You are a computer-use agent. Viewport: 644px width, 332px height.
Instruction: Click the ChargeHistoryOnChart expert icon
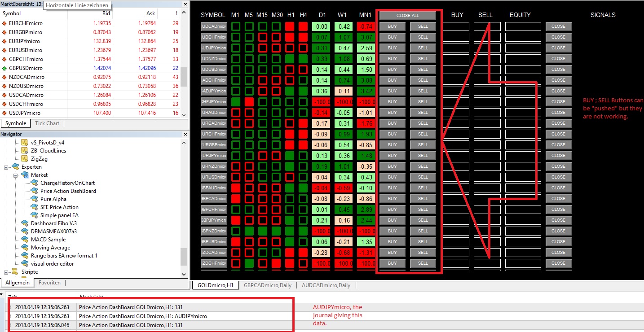coord(34,183)
